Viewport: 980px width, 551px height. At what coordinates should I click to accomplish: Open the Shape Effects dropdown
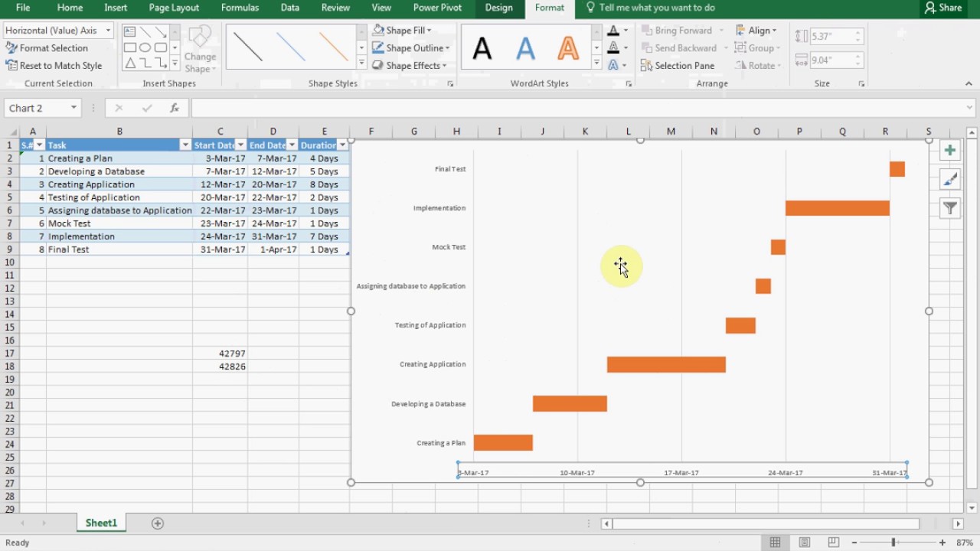(x=410, y=65)
